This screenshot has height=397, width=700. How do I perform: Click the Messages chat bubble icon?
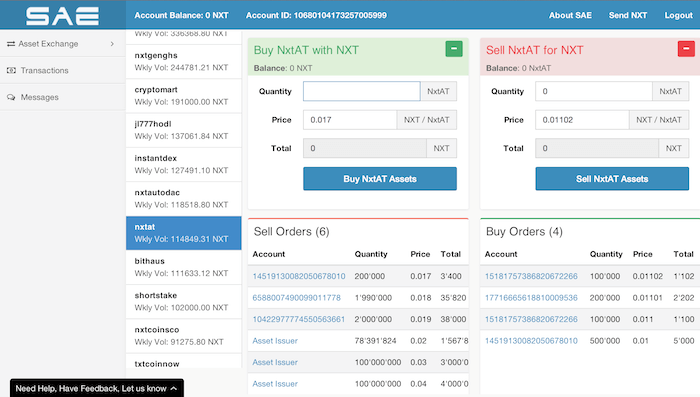coord(11,97)
